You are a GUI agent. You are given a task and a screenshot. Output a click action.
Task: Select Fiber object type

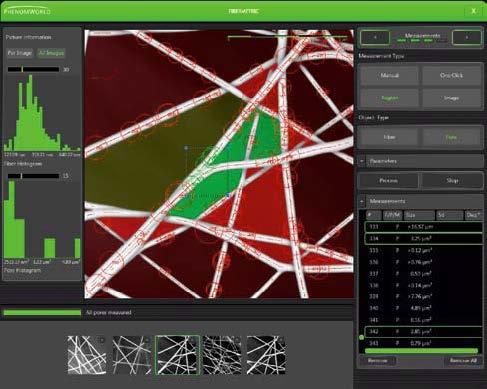click(x=389, y=137)
